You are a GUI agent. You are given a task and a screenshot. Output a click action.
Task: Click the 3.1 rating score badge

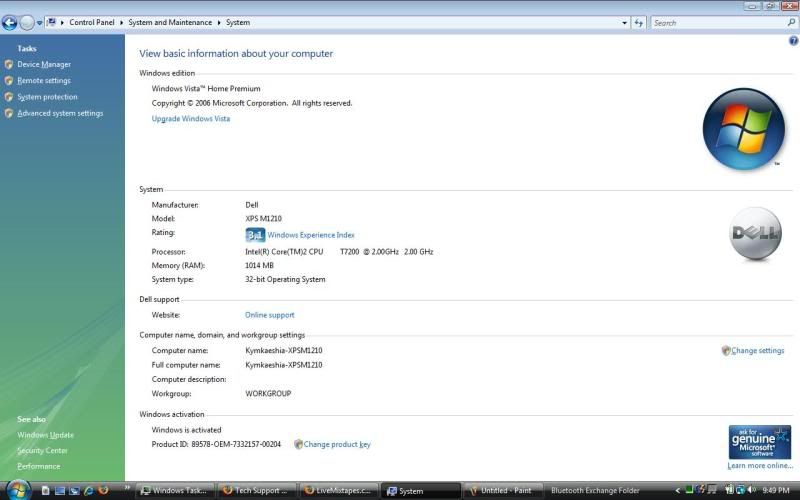coord(255,235)
